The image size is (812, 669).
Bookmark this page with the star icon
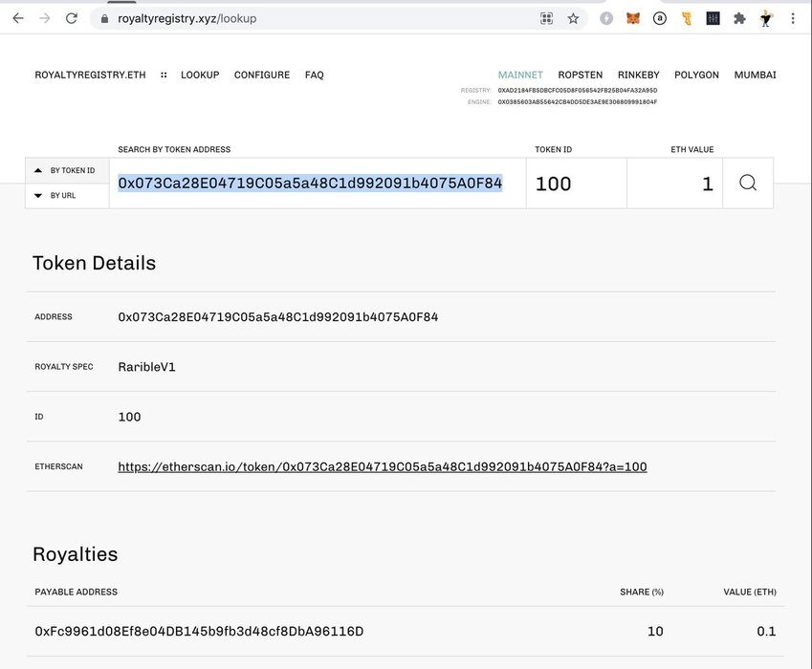pos(573,18)
